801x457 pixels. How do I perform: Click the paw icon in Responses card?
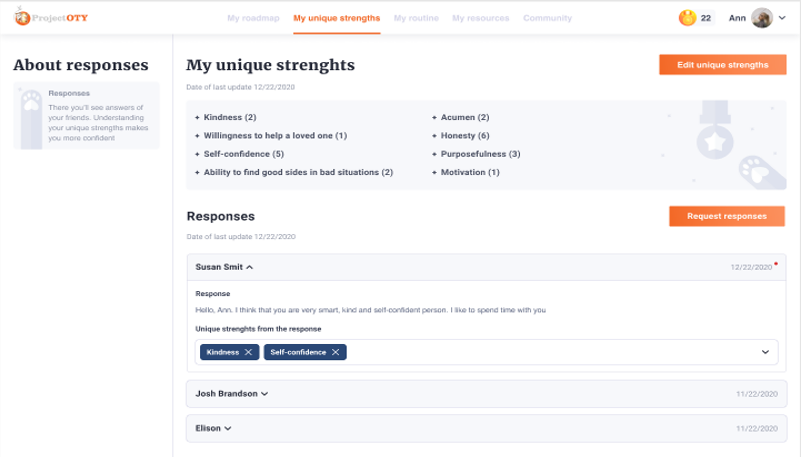pyautogui.click(x=31, y=101)
